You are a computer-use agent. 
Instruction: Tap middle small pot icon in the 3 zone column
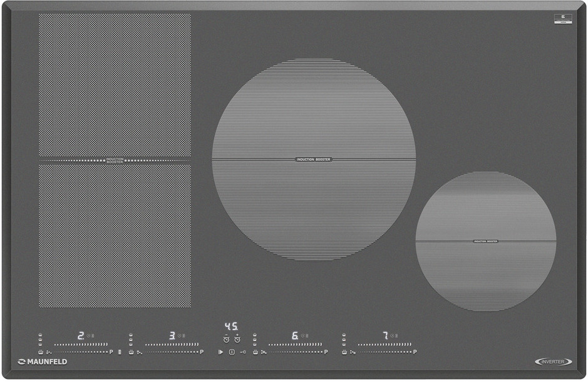coord(130,340)
